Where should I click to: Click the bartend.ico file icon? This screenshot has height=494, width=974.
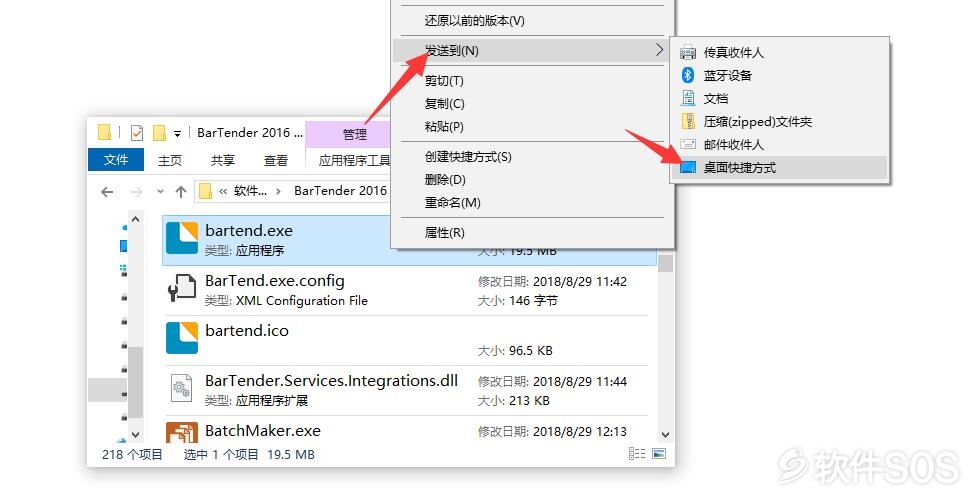(x=182, y=338)
